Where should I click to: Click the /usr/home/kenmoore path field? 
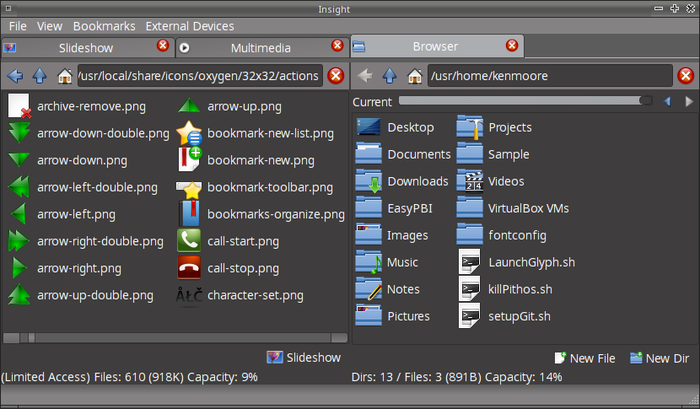point(548,75)
